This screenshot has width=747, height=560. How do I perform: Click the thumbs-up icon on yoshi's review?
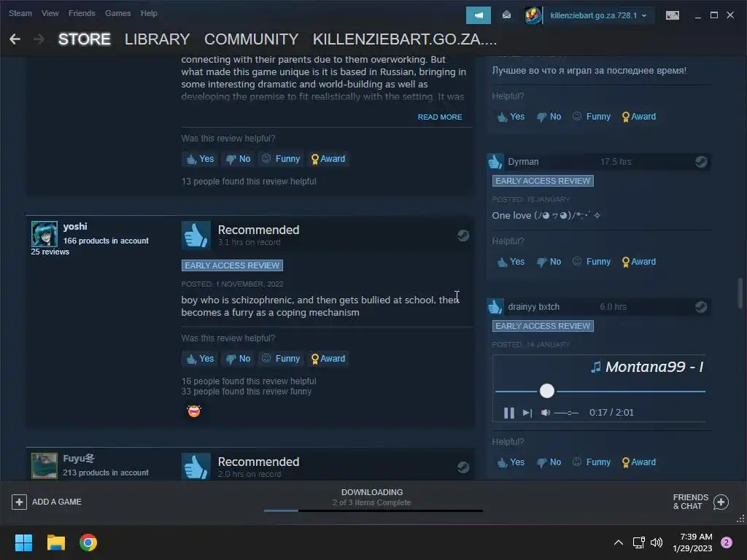coord(196,236)
